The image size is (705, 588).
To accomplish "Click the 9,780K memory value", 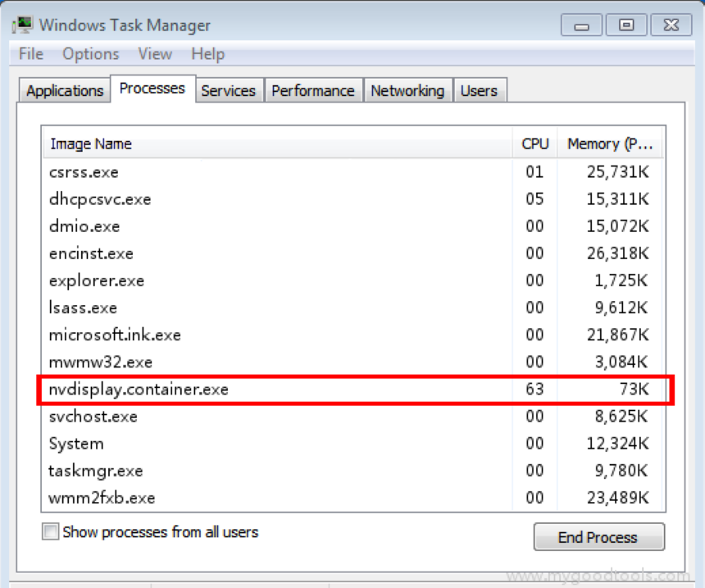I will (621, 471).
